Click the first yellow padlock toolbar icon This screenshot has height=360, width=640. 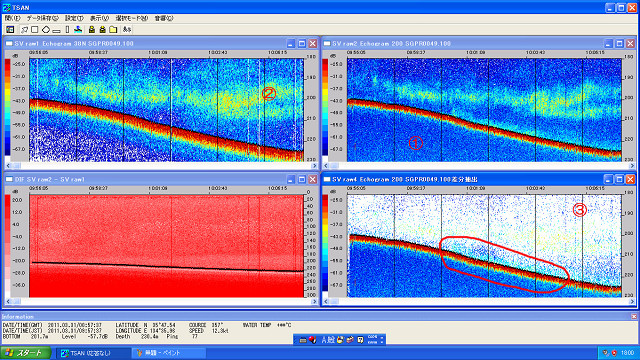tap(92, 30)
